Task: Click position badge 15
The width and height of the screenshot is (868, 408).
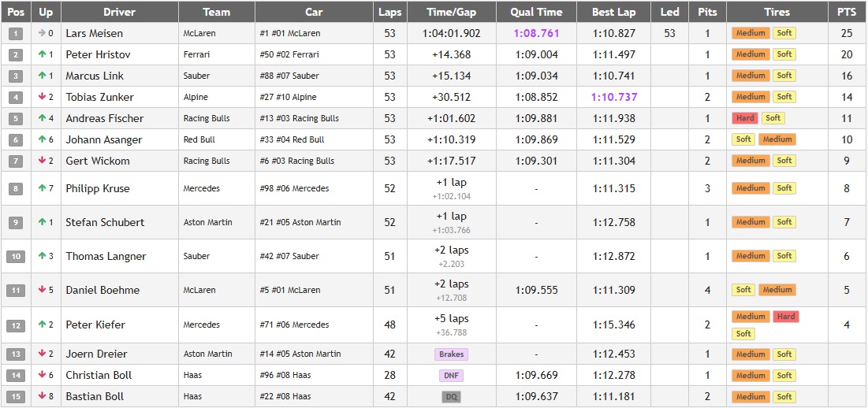Action: [x=16, y=396]
